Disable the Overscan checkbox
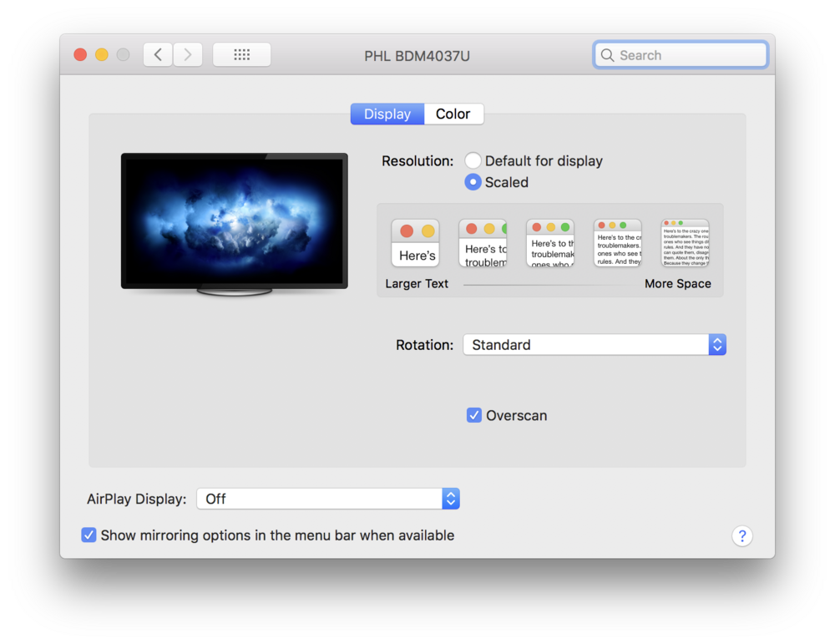Viewport: 835px width, 644px height. click(474, 415)
